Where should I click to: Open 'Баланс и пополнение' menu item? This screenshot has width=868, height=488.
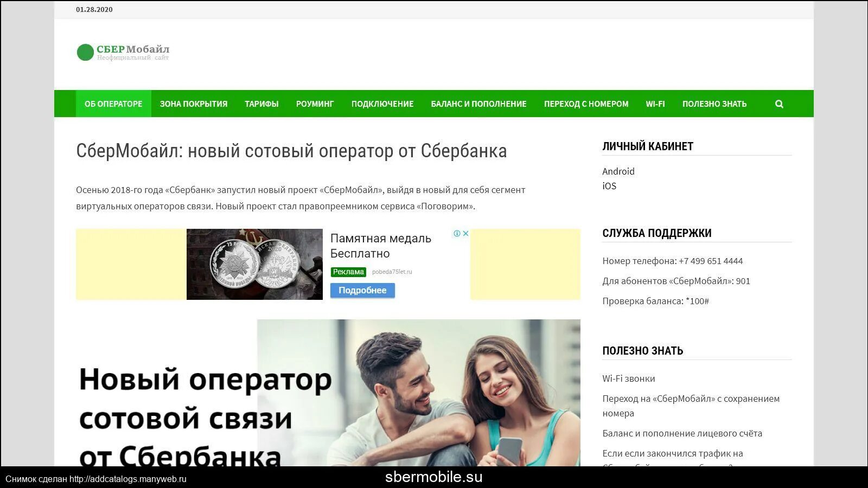coord(478,104)
